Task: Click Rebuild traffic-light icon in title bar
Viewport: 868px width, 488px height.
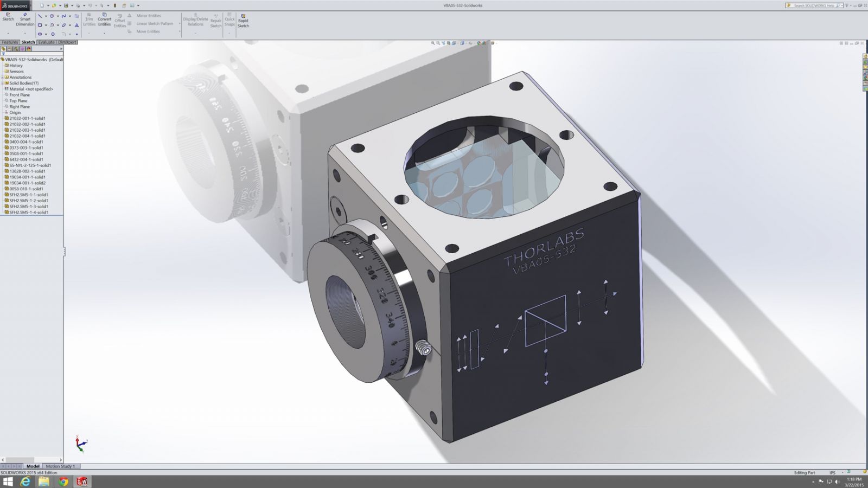Action: click(x=115, y=5)
